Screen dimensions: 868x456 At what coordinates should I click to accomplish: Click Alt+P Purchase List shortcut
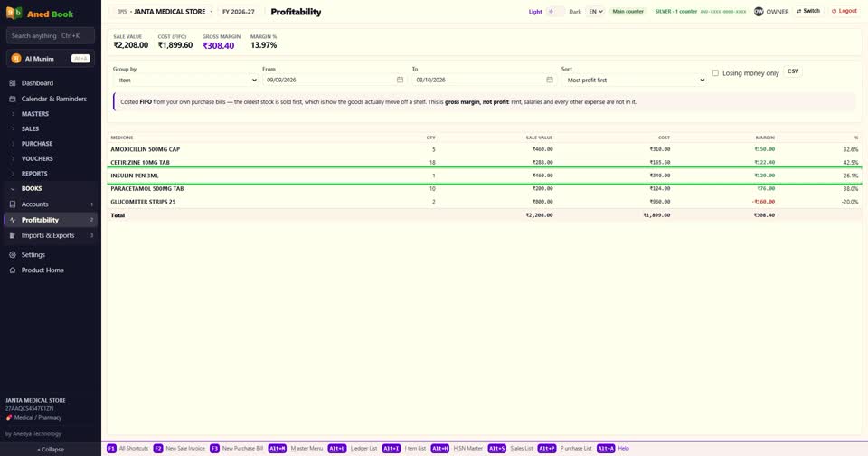(564, 448)
